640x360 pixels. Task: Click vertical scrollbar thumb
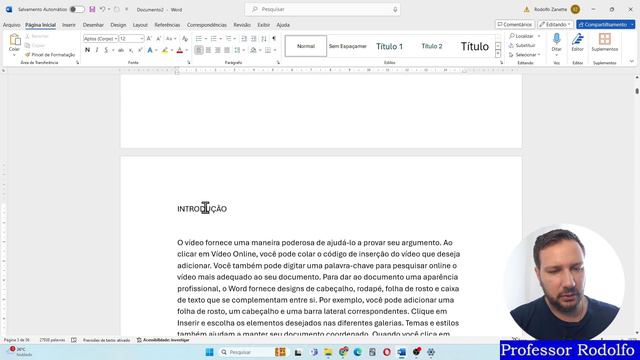point(637,91)
